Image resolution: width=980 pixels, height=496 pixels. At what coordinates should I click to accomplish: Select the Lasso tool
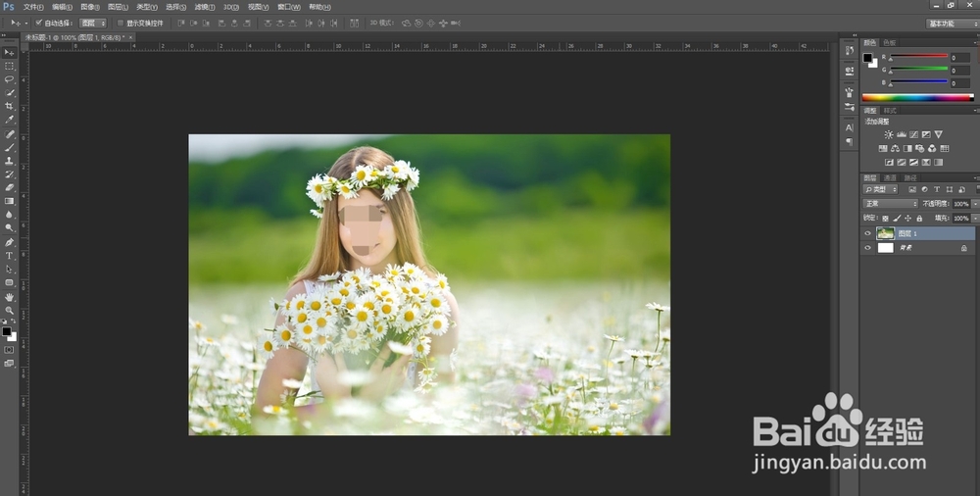coord(10,79)
